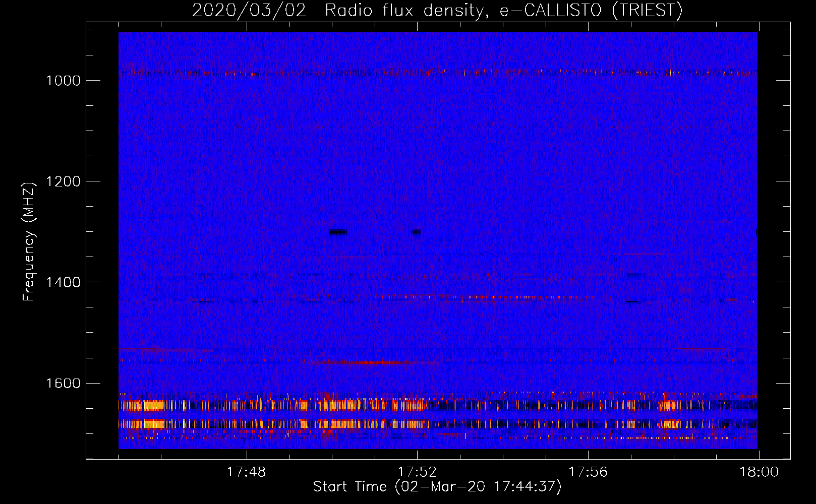Screen dimensions: 816x504
Task: Click the '17:48' time tick label
Action: pyautogui.click(x=246, y=472)
